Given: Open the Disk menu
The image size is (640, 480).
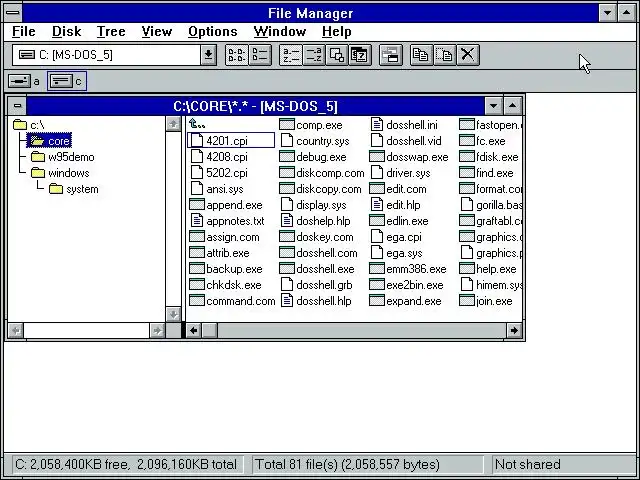Looking at the screenshot, I should 67,32.
